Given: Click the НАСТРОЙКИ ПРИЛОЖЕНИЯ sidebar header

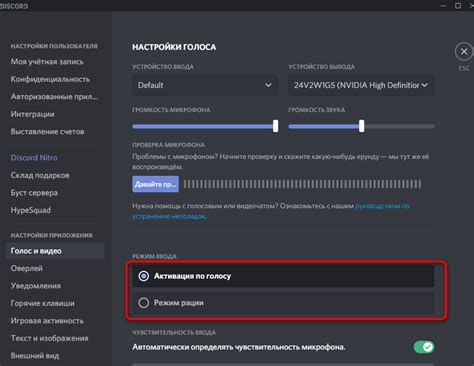Looking at the screenshot, I should point(51,235).
